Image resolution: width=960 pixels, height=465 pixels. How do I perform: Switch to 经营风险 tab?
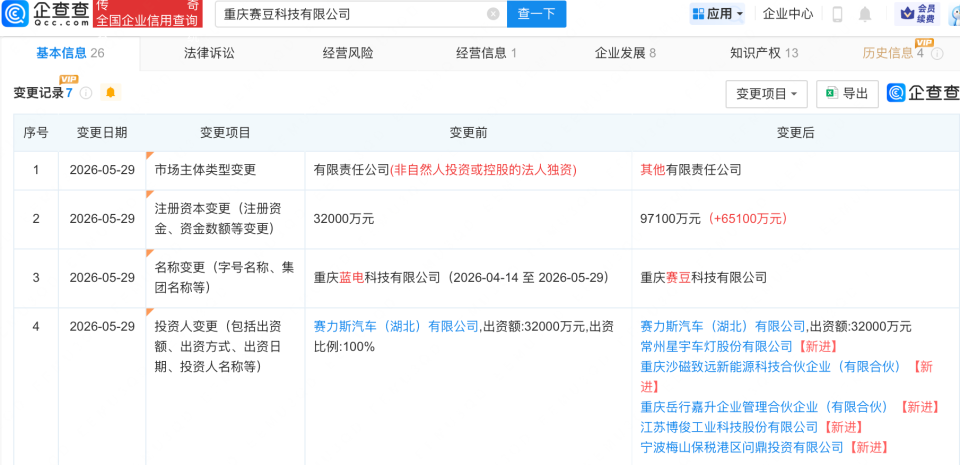click(348, 53)
